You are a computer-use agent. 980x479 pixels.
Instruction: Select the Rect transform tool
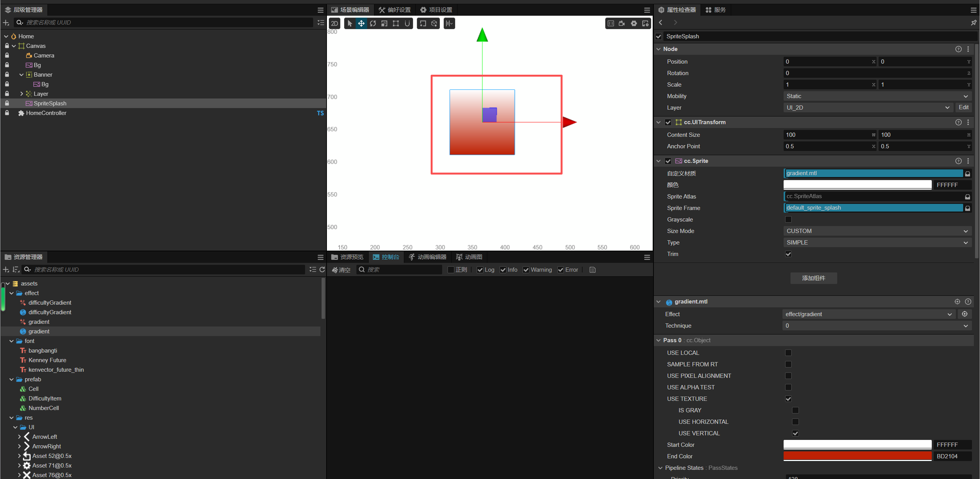[x=395, y=23]
